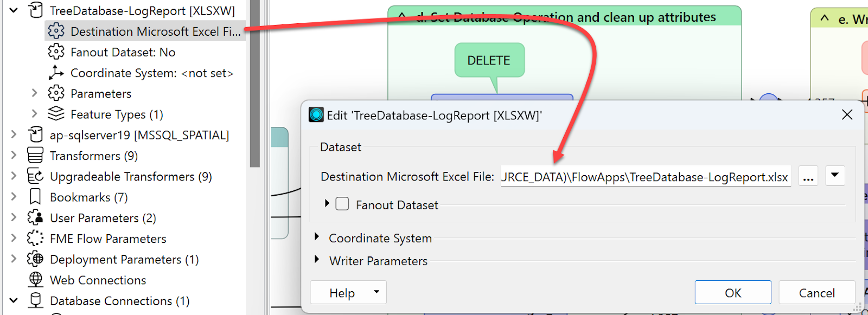Click the Destination Microsoft Excel File path field
The height and width of the screenshot is (315, 868).
click(646, 177)
